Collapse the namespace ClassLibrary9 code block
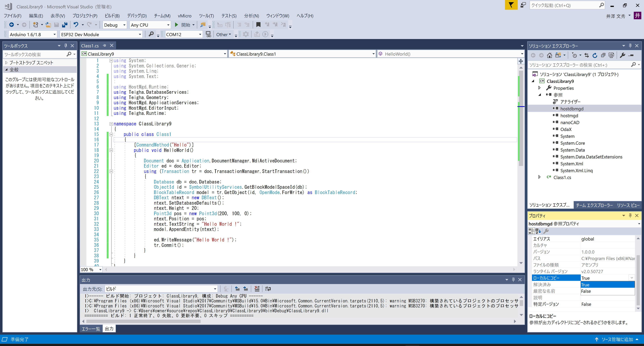Viewport: 644px width, 346px height. pos(111,124)
